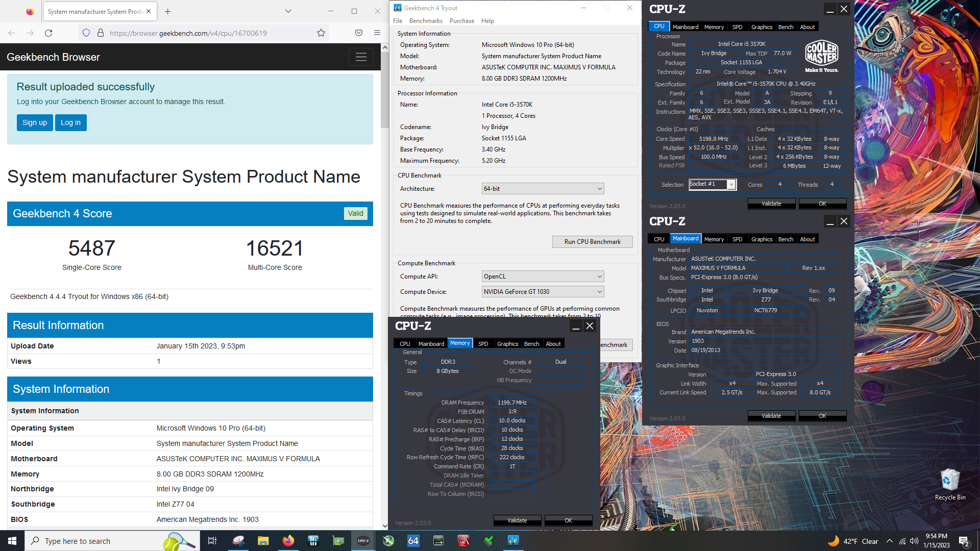Click the 1199.7 MHz DRAM Frequency value

(x=512, y=403)
